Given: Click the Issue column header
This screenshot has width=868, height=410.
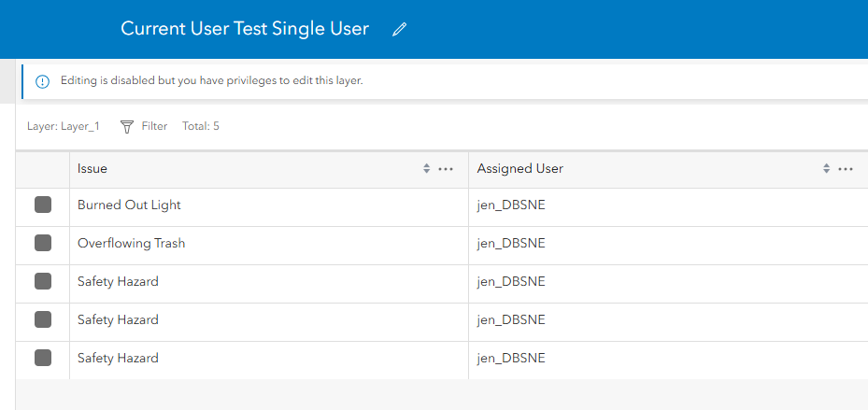Looking at the screenshot, I should [x=92, y=169].
